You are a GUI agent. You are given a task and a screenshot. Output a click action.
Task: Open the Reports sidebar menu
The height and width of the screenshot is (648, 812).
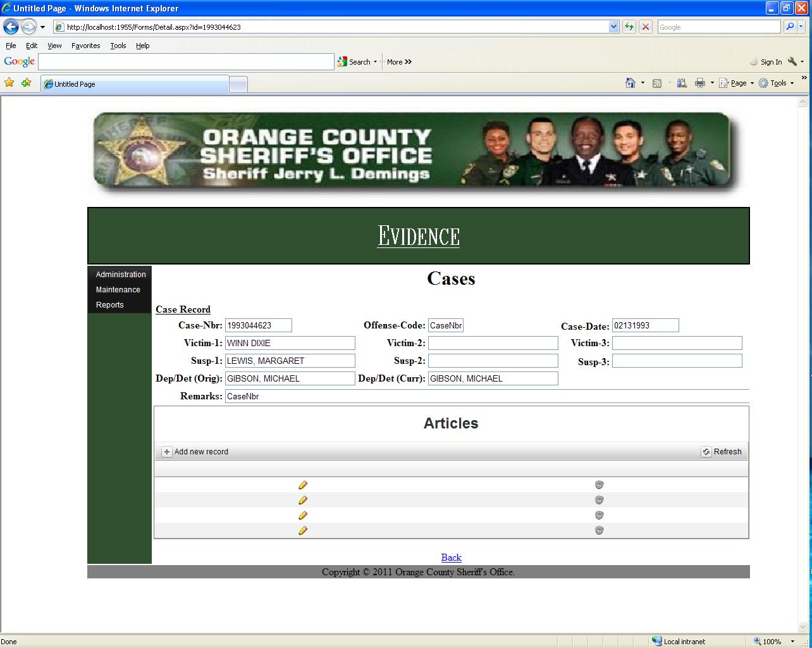coord(109,305)
